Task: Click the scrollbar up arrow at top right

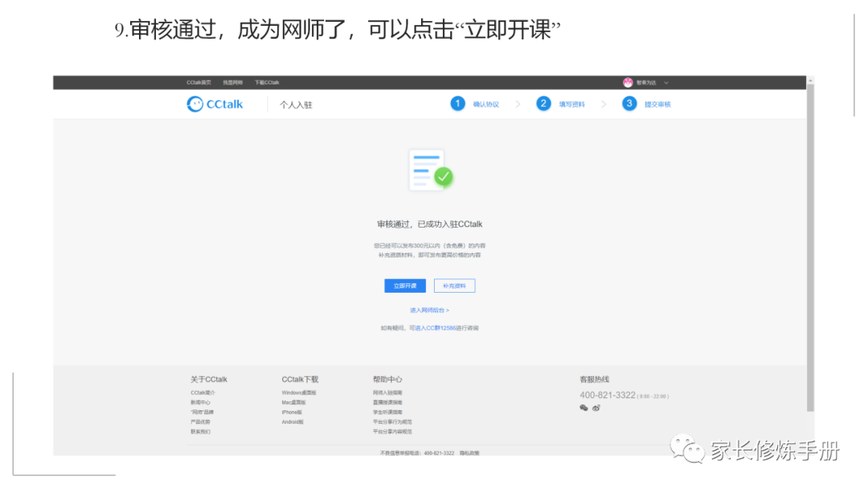Action: 810,80
